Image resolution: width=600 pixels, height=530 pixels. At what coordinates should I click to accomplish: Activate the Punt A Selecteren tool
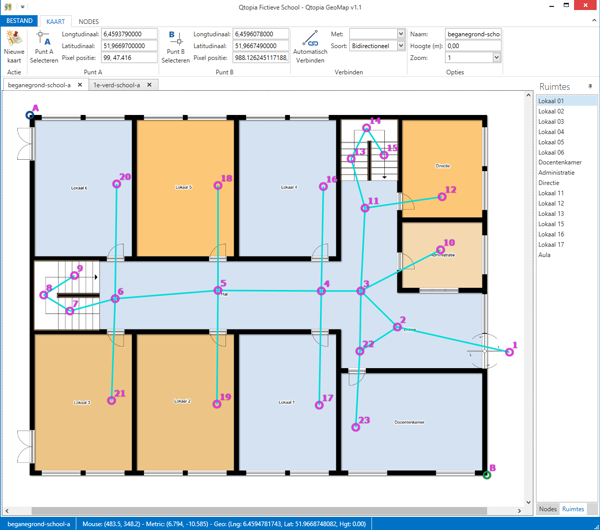pos(43,40)
